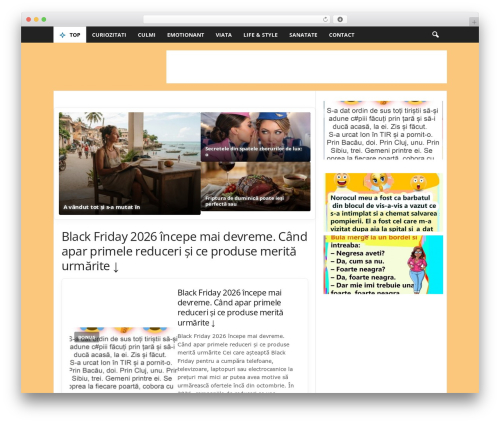Read the Black Friday 2026 excerpt text
Viewport: 500px width, 423px height.
click(236, 363)
